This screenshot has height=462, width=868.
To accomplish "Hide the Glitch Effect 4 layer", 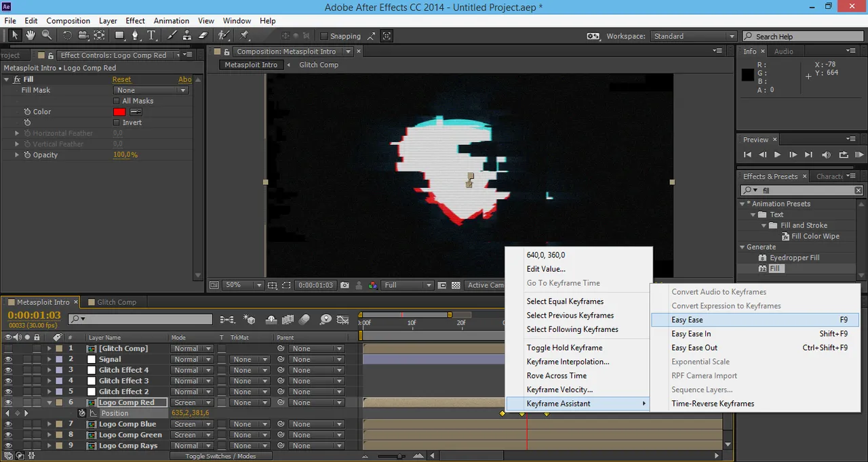I will pyautogui.click(x=8, y=370).
